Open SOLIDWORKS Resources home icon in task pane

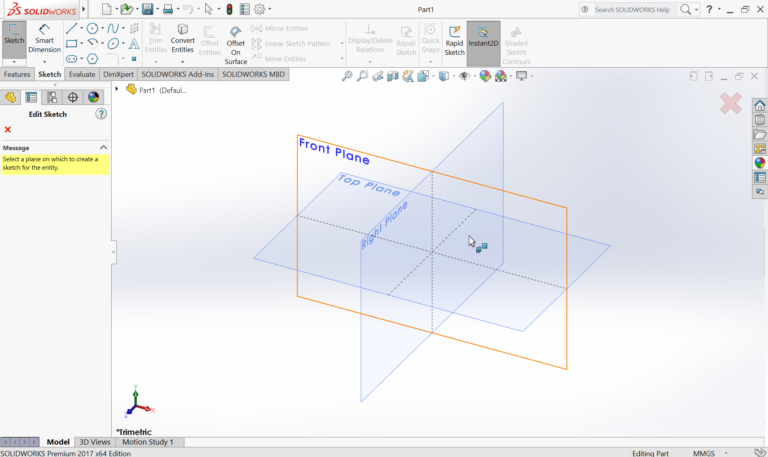point(760,105)
